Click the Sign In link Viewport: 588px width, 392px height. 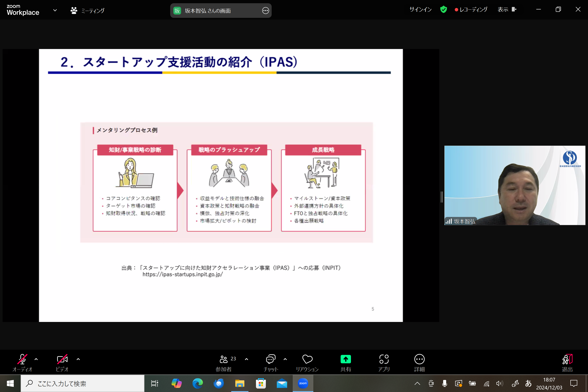click(420, 9)
